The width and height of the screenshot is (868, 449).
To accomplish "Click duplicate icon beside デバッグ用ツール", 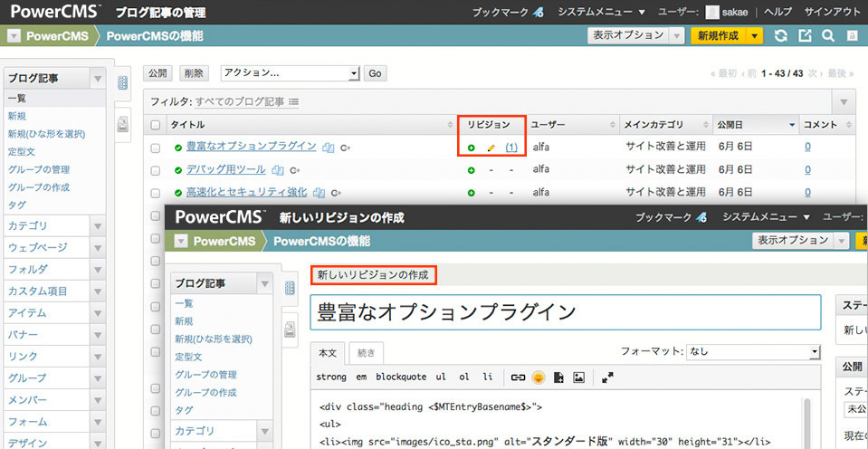I will 278,170.
